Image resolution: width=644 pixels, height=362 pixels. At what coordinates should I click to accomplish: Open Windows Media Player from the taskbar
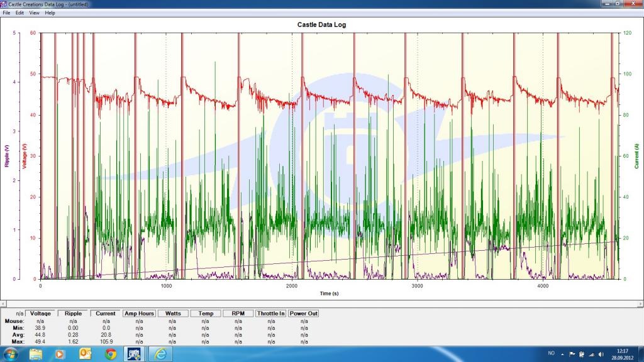(60, 354)
